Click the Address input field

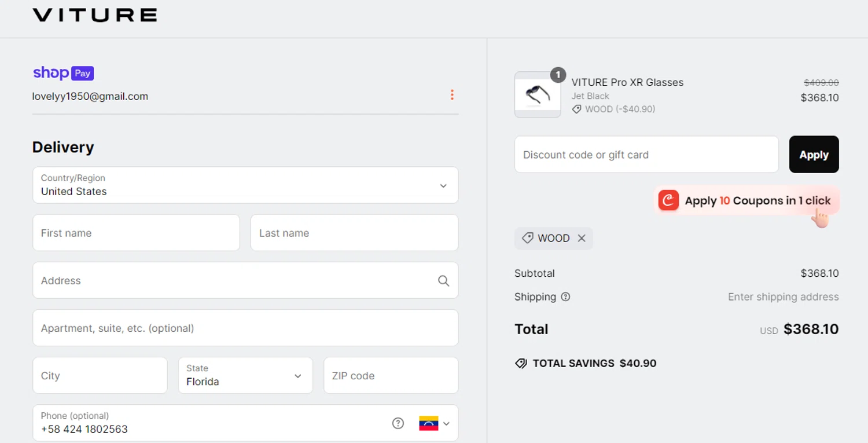(245, 280)
